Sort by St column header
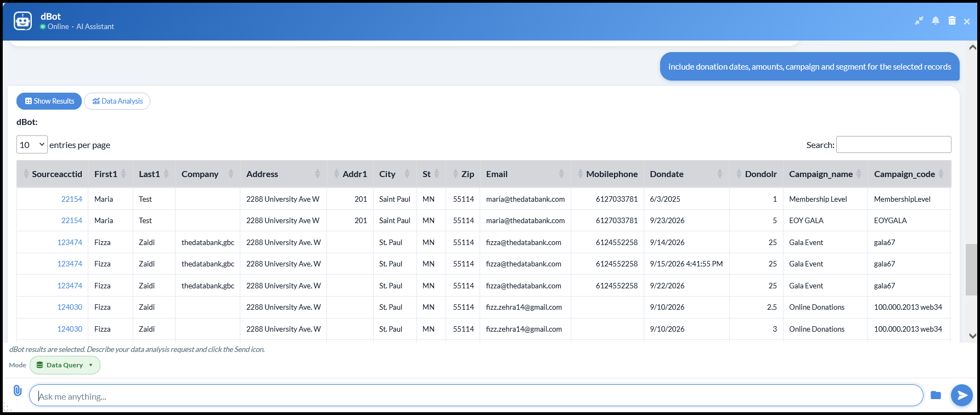This screenshot has height=415, width=980. click(x=431, y=174)
